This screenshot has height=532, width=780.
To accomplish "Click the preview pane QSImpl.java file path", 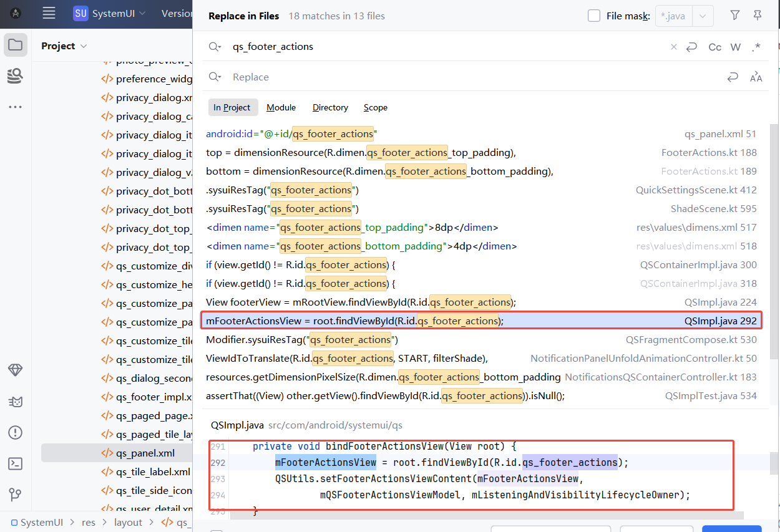I will pyautogui.click(x=335, y=425).
